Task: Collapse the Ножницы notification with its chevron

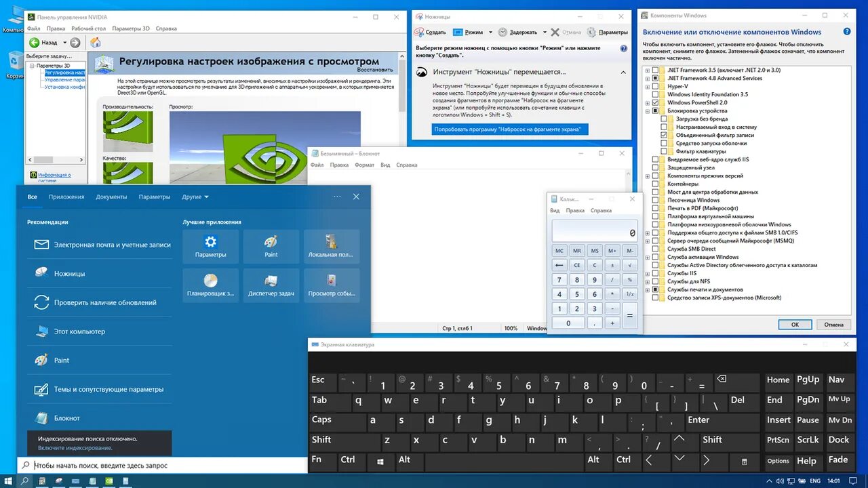Action: click(x=623, y=72)
